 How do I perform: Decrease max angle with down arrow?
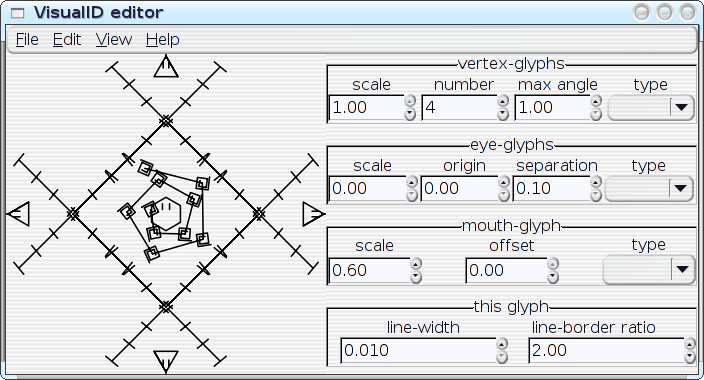point(596,115)
